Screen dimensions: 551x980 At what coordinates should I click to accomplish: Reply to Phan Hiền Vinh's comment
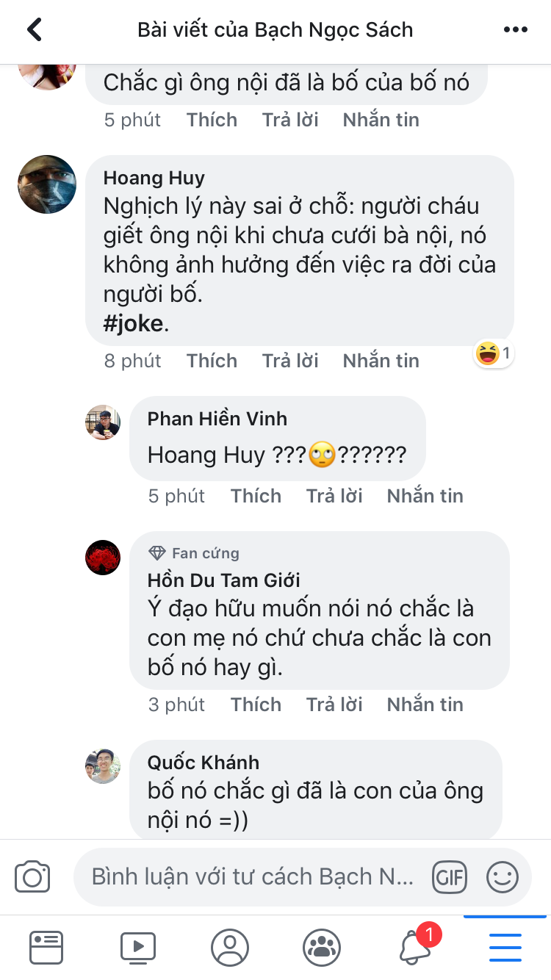tap(334, 496)
